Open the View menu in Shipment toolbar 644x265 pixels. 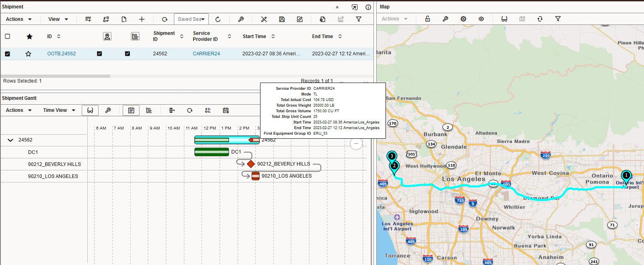58,19
